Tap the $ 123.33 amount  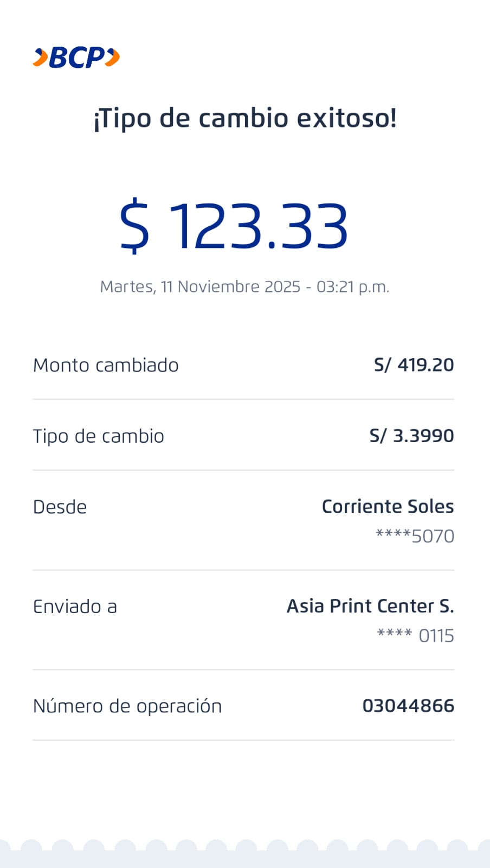tap(234, 226)
